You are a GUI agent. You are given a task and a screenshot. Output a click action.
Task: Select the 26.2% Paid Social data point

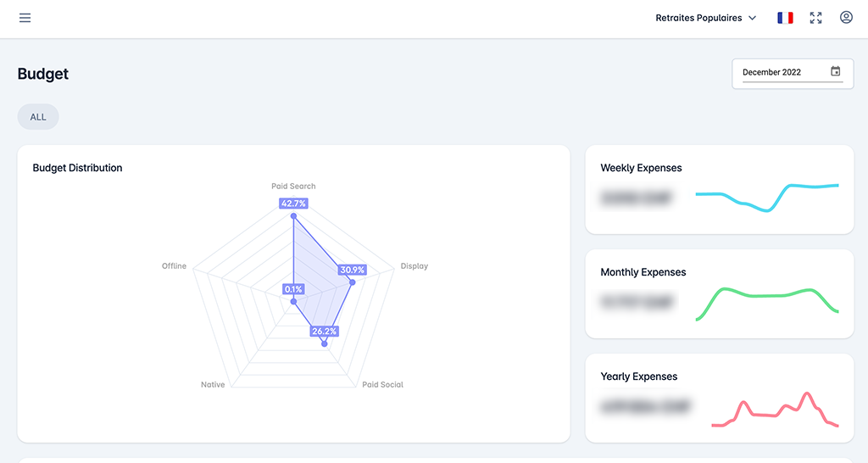click(325, 344)
